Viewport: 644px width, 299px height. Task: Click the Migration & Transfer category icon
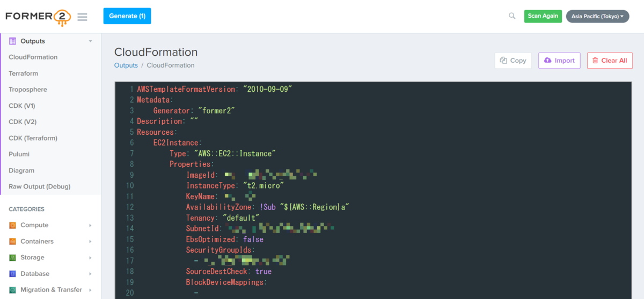click(x=13, y=290)
